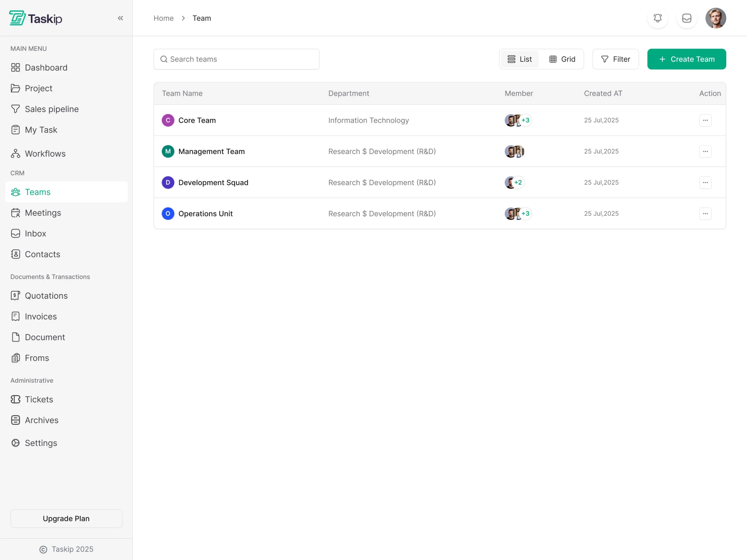Open the notifications bell icon
Screen dimensions: 747x560
coord(657,18)
